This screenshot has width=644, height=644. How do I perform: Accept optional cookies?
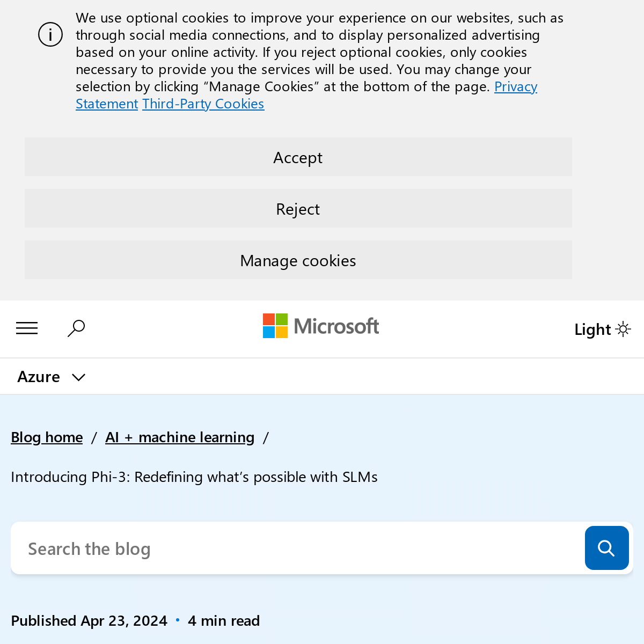click(x=298, y=157)
